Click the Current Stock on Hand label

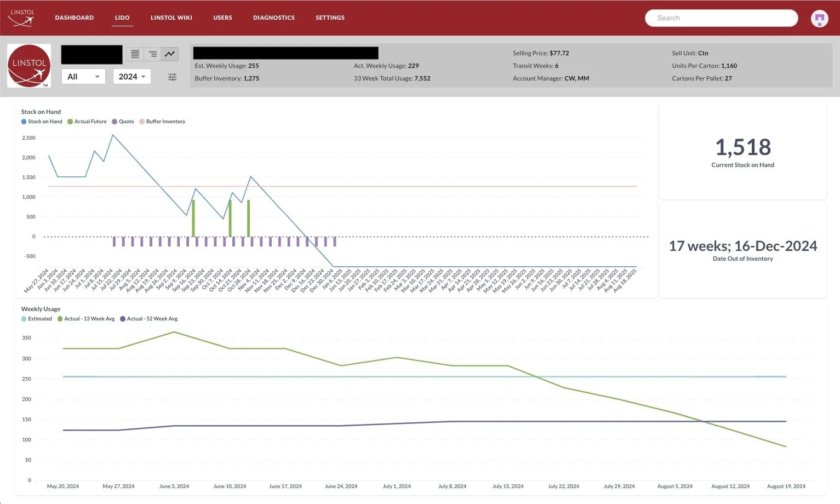pos(743,165)
